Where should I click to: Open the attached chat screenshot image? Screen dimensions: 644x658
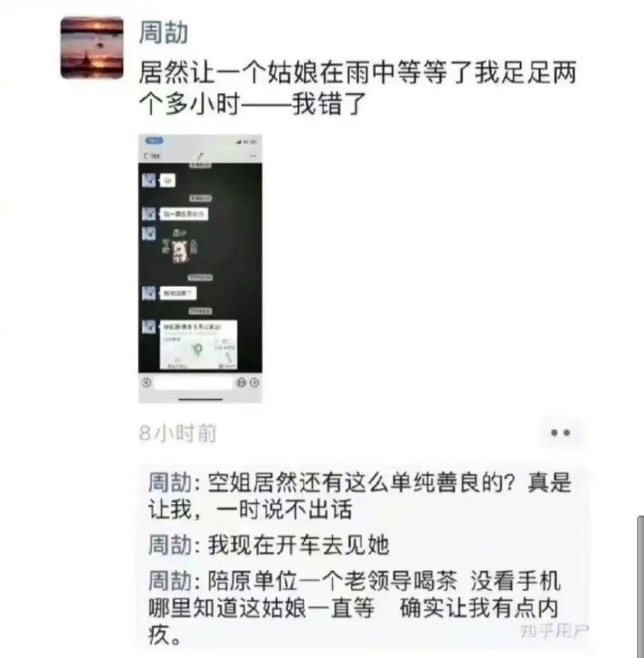[200, 269]
